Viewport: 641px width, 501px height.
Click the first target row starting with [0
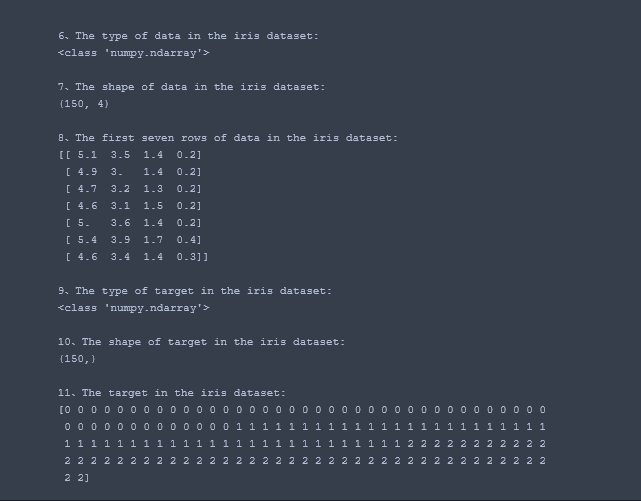tap(302, 410)
